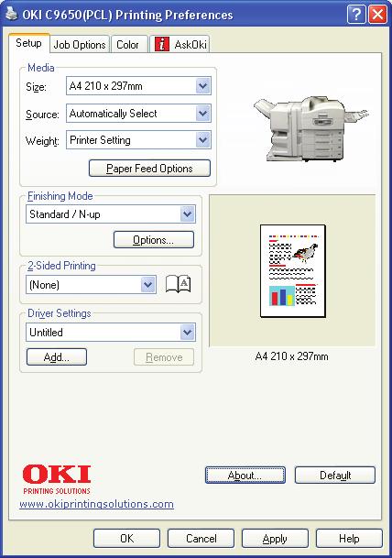Image resolution: width=392 pixels, height=558 pixels.
Task: Click the Add... driver settings button
Action: [57, 357]
